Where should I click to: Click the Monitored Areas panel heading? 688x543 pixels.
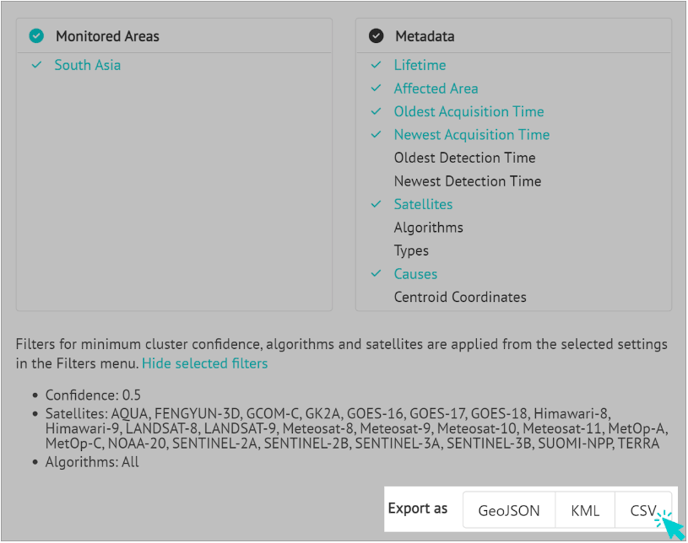[x=108, y=36]
